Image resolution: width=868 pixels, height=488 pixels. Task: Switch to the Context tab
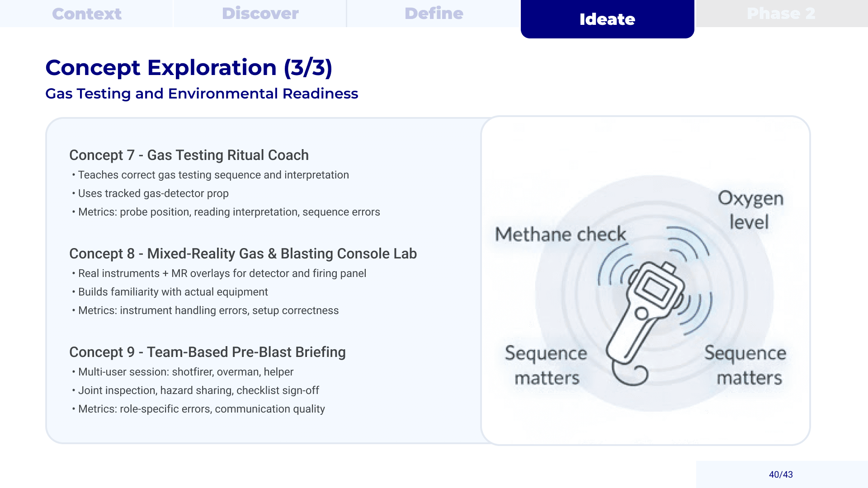coord(86,14)
